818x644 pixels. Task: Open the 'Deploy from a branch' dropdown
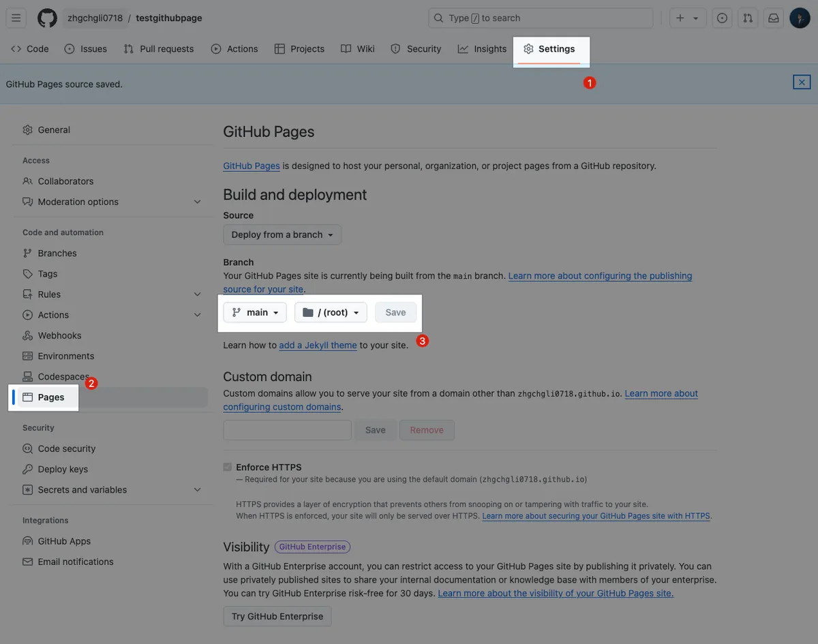(x=282, y=234)
